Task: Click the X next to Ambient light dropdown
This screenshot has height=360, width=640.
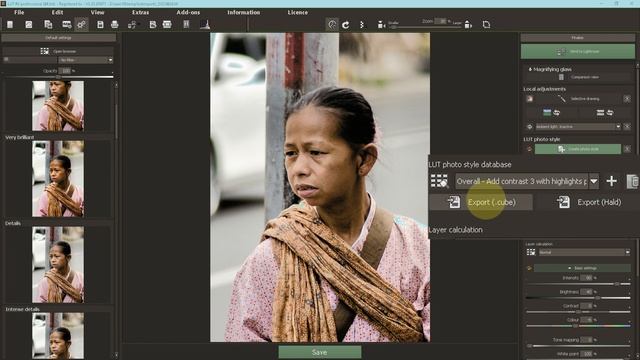Action: 627,127
